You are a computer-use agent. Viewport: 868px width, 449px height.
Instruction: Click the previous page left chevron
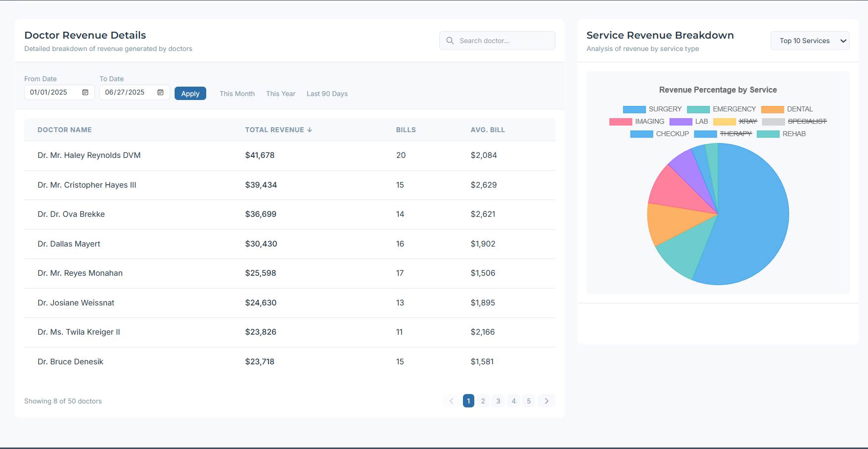pos(451,401)
